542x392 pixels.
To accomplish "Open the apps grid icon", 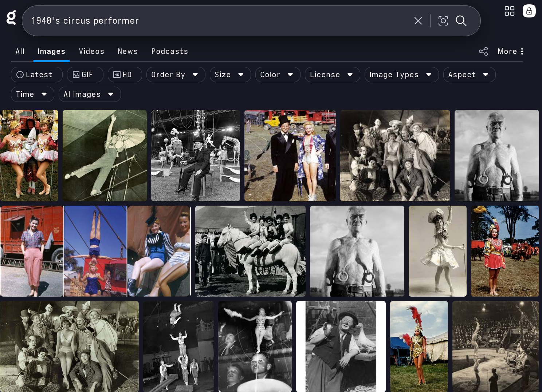I will pos(510,11).
